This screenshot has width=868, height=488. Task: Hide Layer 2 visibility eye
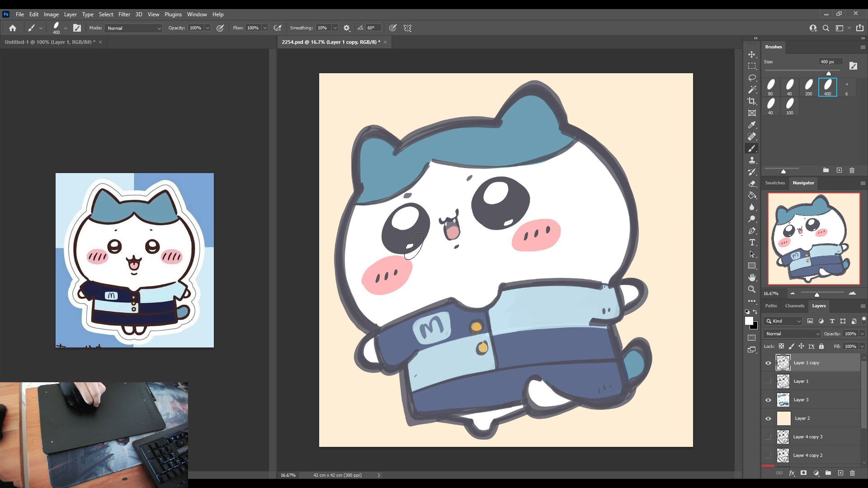pos(768,418)
